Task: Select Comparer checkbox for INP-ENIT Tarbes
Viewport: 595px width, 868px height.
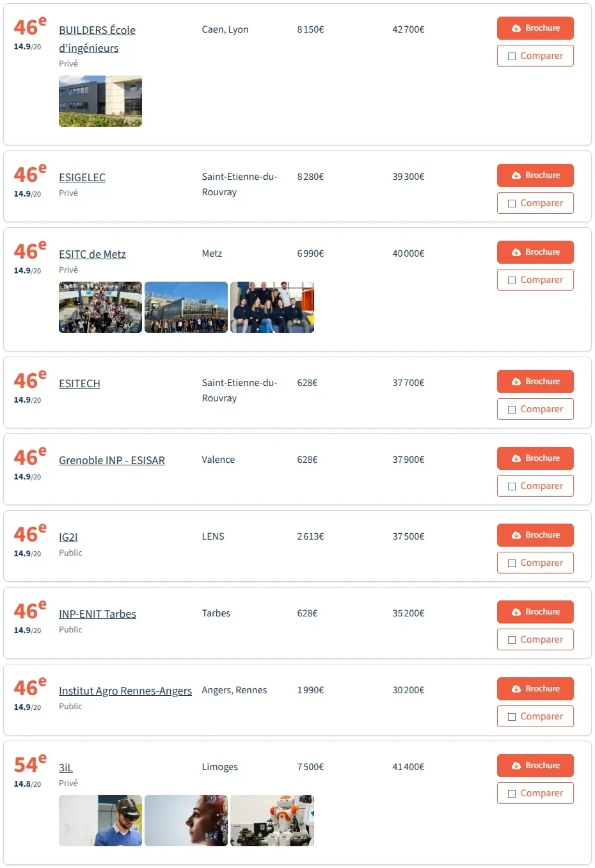Action: [512, 640]
